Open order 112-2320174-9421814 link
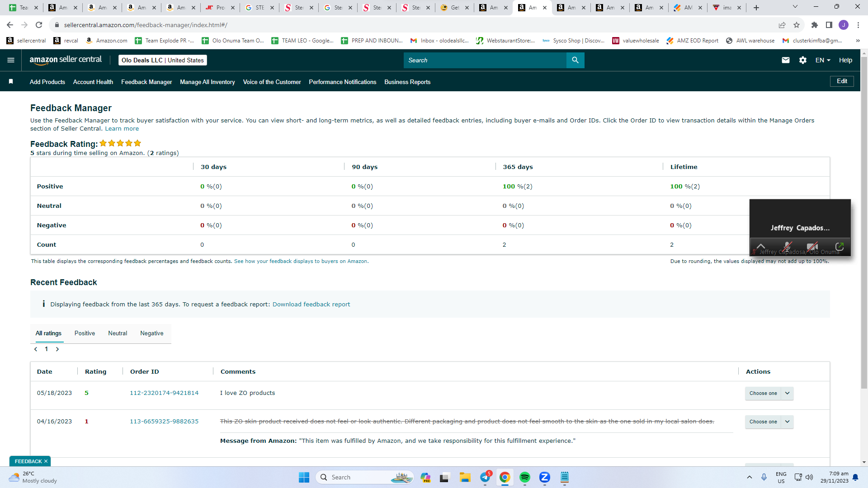868x488 pixels. [x=164, y=393]
